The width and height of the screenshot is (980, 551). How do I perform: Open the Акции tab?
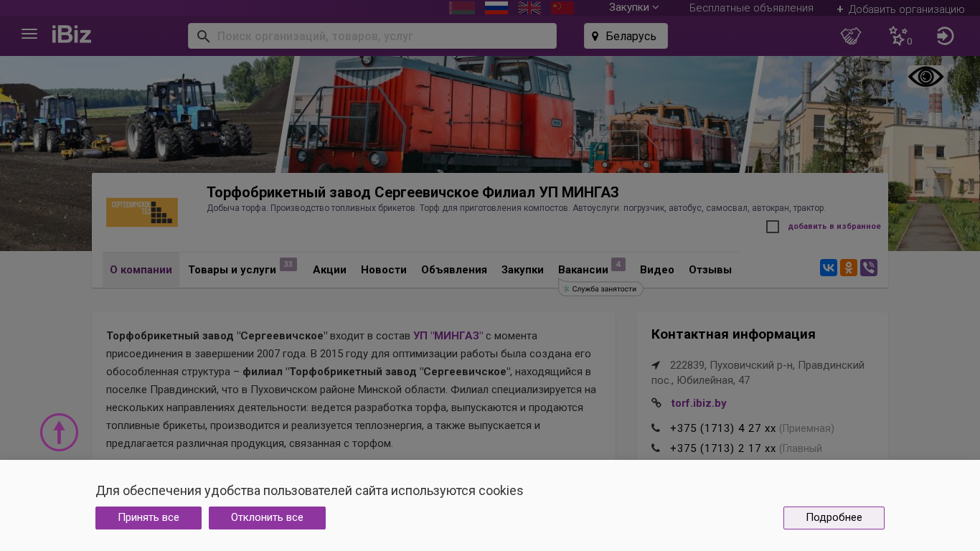click(329, 270)
